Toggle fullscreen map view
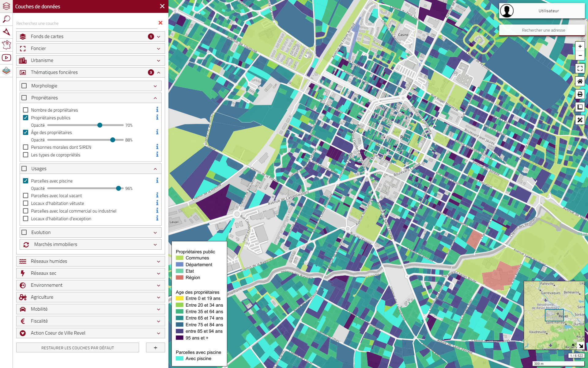This screenshot has height=368, width=588. coord(580,68)
